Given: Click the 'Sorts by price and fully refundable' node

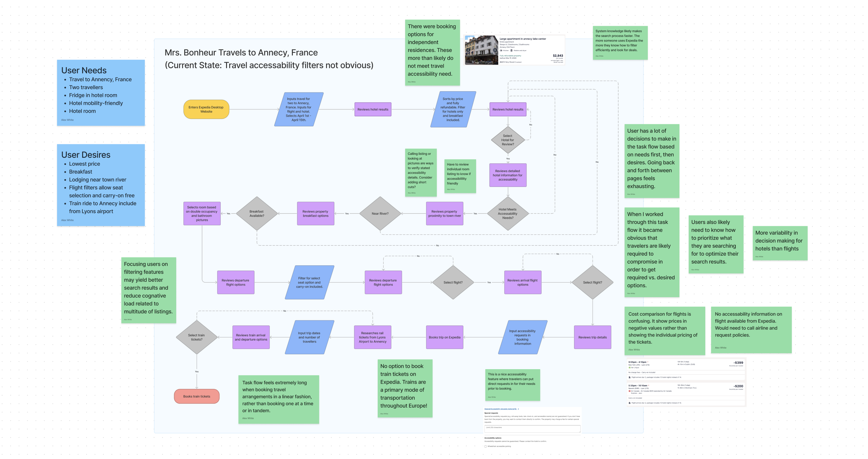Looking at the screenshot, I should pyautogui.click(x=453, y=110).
